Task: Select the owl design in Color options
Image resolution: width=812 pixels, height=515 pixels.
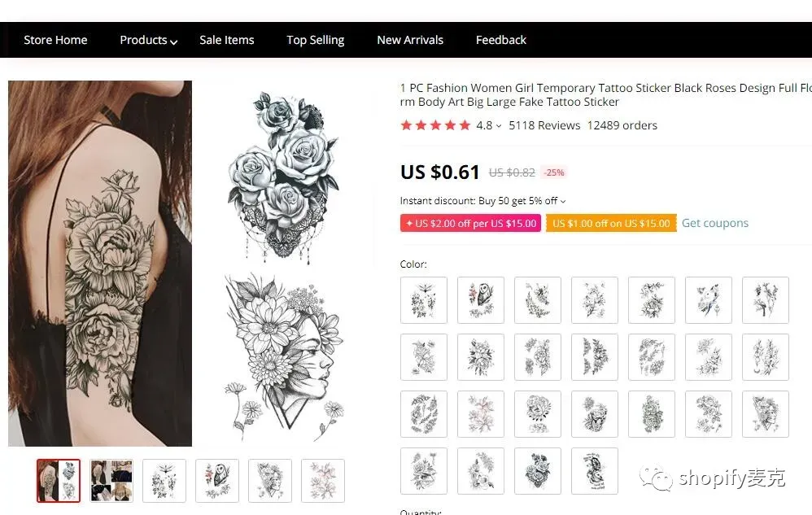Action: [480, 300]
